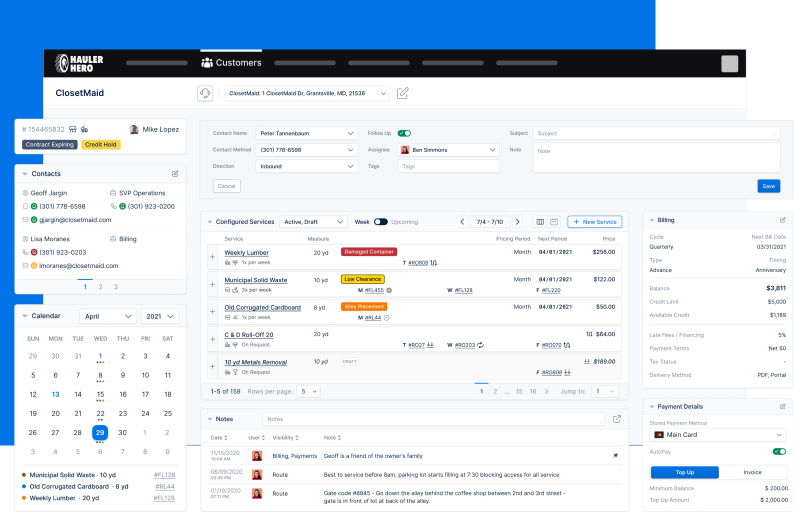Select the Top Up payment option
The image size is (794, 513).
click(x=685, y=472)
